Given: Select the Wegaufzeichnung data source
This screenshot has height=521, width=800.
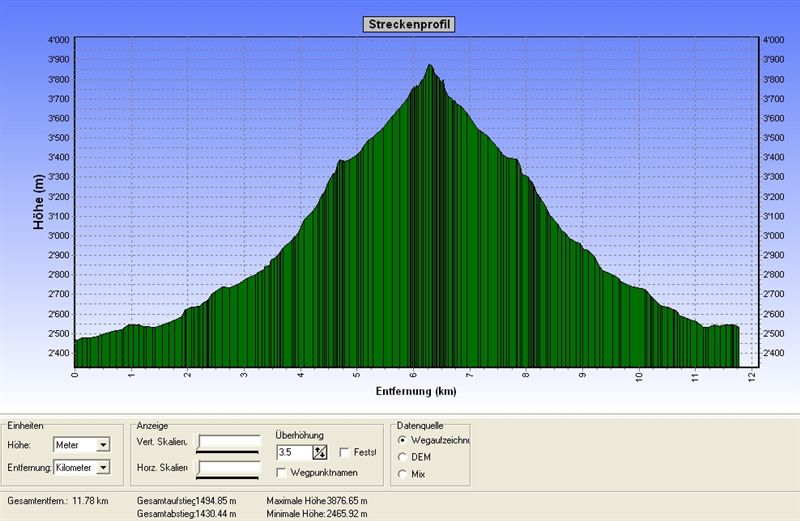Looking at the screenshot, I should 403,440.
